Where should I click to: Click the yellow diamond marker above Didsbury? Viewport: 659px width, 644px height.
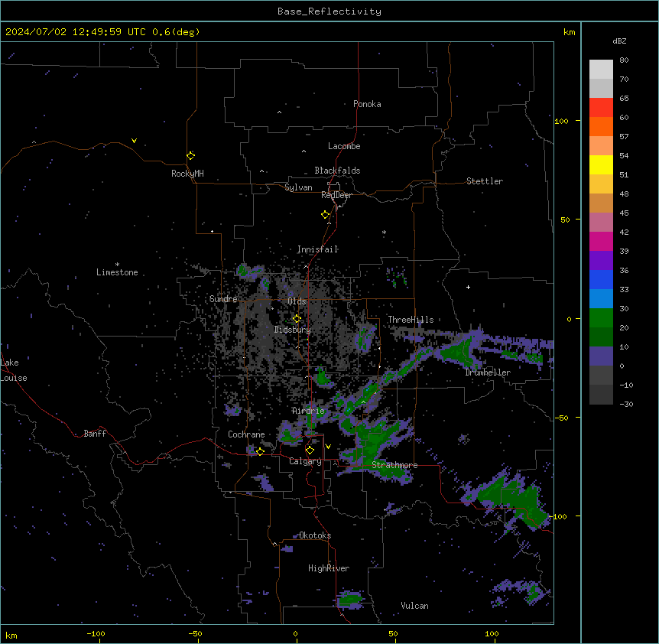pos(297,318)
